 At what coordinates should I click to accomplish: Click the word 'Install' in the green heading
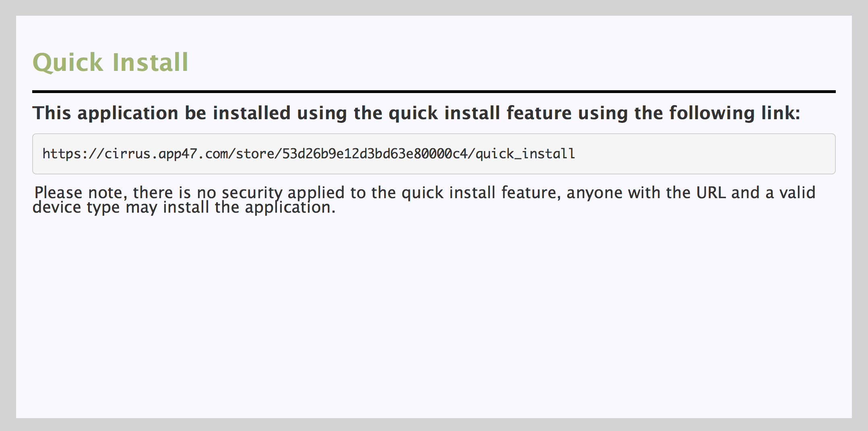pyautogui.click(x=150, y=63)
